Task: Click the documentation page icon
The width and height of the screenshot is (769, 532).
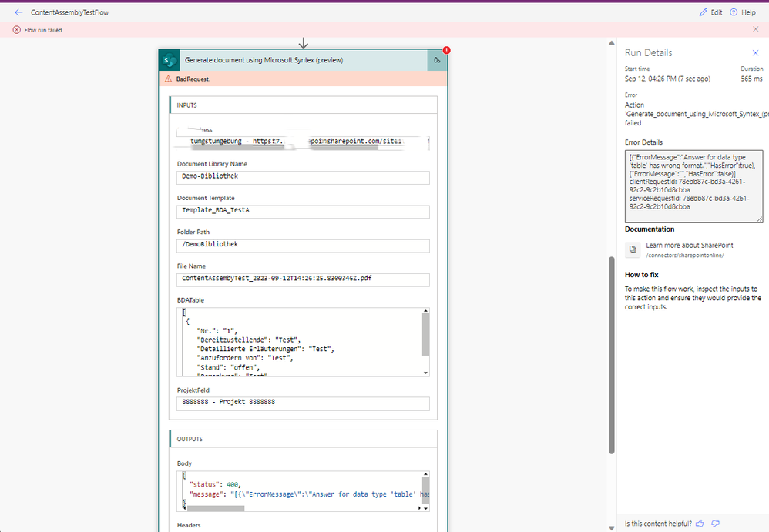Action: [x=633, y=249]
